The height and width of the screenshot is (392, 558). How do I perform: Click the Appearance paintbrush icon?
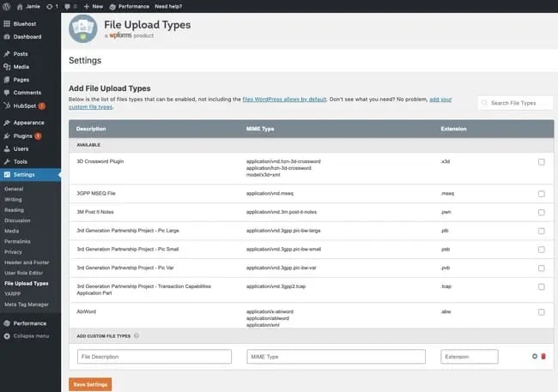click(x=7, y=123)
